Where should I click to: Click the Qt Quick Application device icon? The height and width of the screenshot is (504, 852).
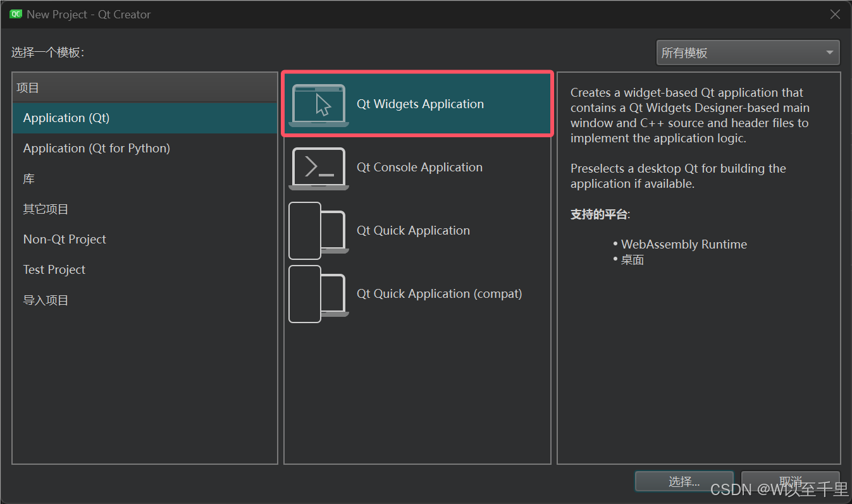pos(319,231)
